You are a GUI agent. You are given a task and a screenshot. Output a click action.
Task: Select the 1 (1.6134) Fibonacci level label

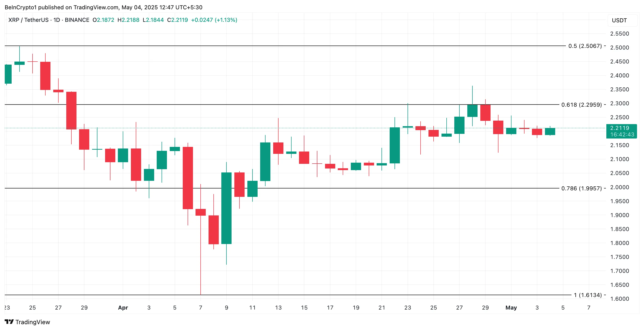pyautogui.click(x=588, y=295)
